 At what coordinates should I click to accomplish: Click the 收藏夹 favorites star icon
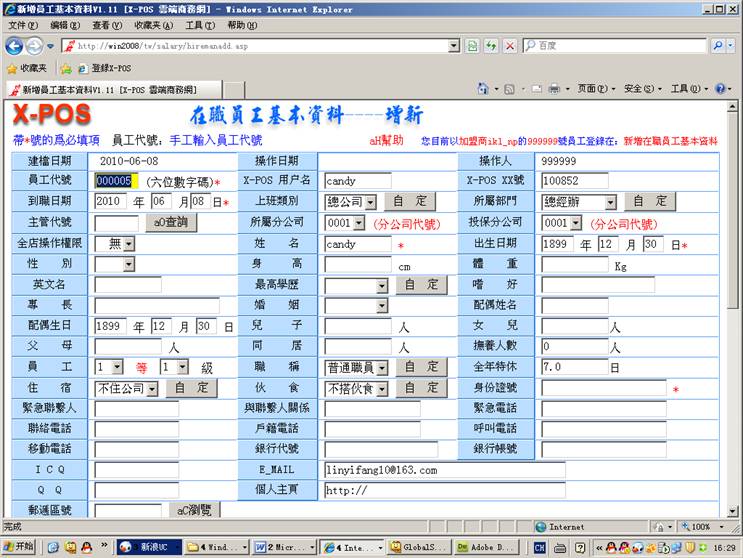click(12, 68)
